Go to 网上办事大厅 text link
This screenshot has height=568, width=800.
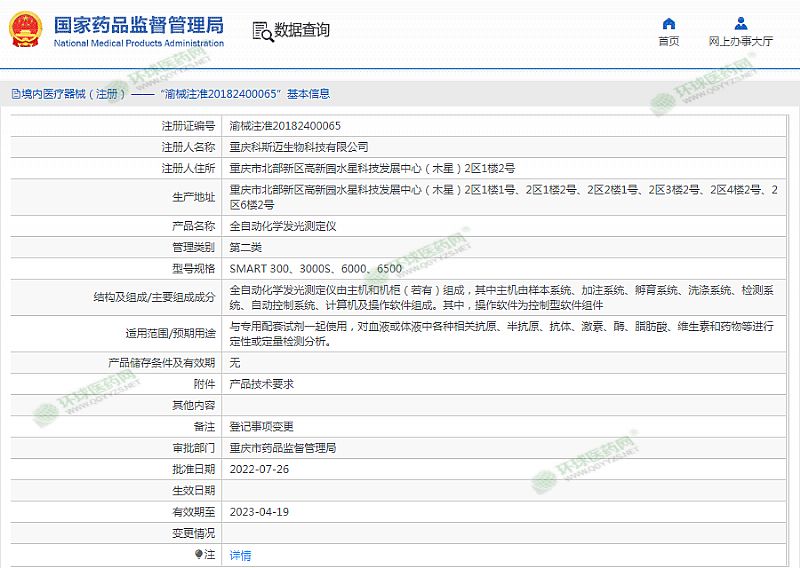coord(740,42)
